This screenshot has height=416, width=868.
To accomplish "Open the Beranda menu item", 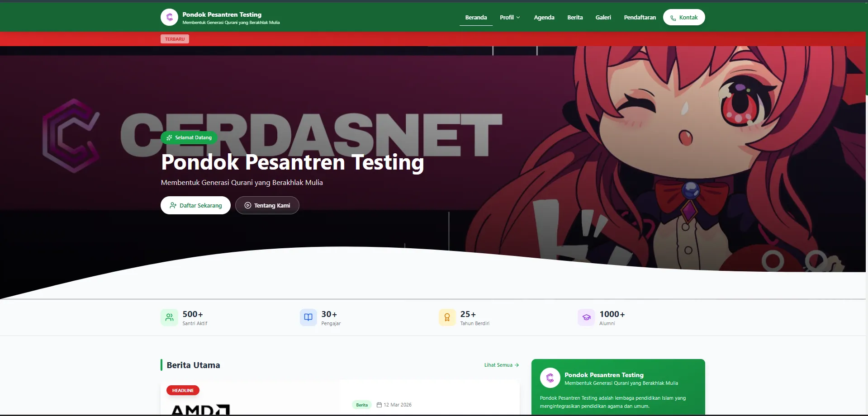I will pyautogui.click(x=476, y=18).
